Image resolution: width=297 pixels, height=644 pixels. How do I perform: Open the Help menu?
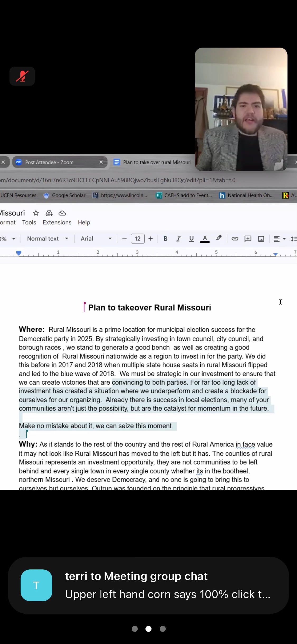pyautogui.click(x=84, y=223)
